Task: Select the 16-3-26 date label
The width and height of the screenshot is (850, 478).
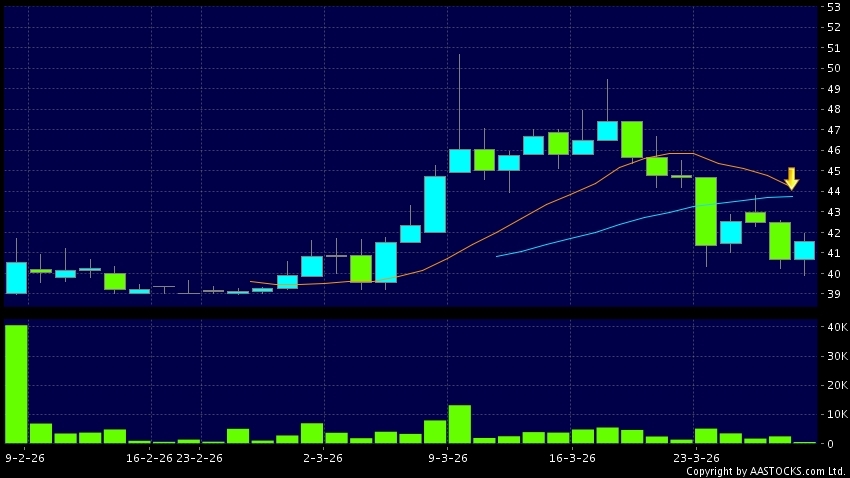Action: click(x=571, y=458)
